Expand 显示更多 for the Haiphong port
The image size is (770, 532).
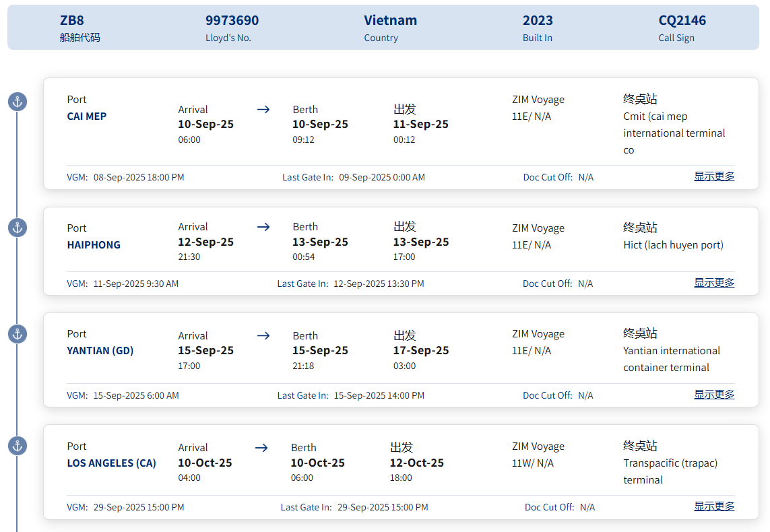point(714,283)
